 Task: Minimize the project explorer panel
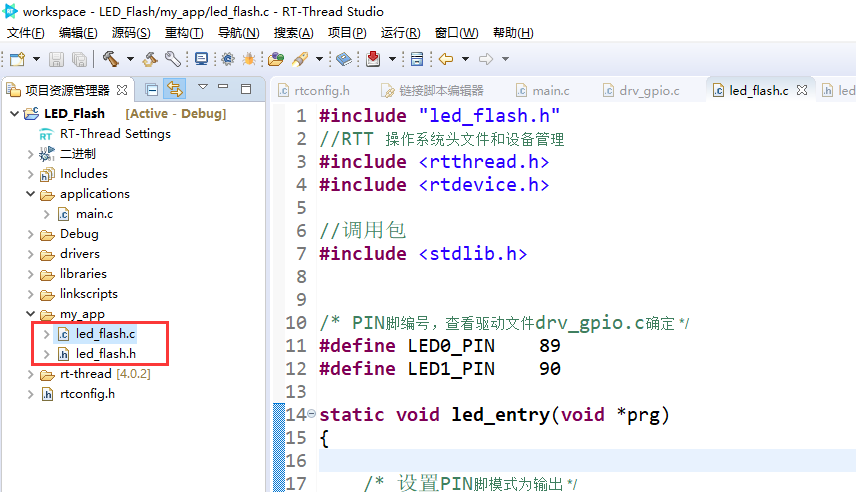(x=223, y=87)
